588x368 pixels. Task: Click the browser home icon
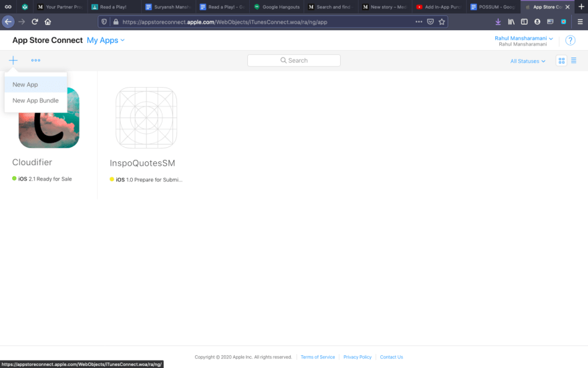pos(47,22)
